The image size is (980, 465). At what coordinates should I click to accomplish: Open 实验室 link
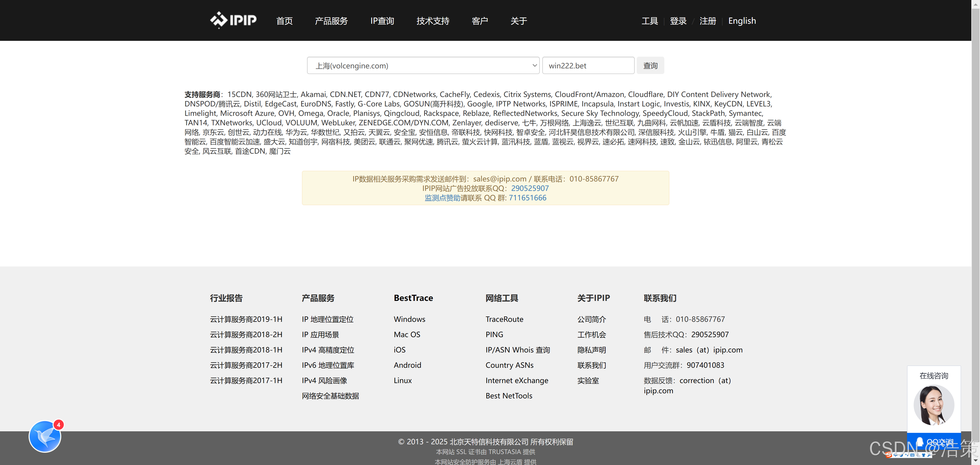pos(588,381)
